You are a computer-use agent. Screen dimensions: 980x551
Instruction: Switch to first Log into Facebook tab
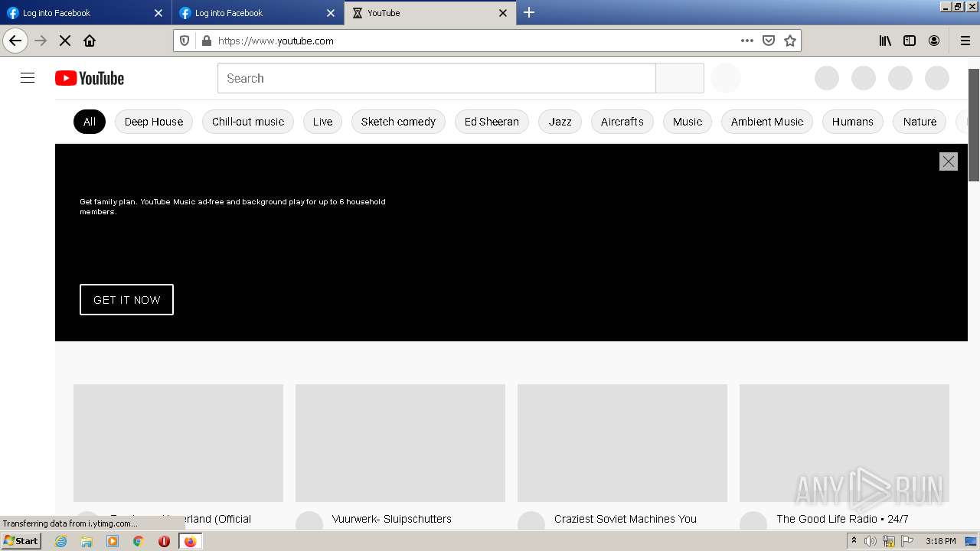[85, 13]
